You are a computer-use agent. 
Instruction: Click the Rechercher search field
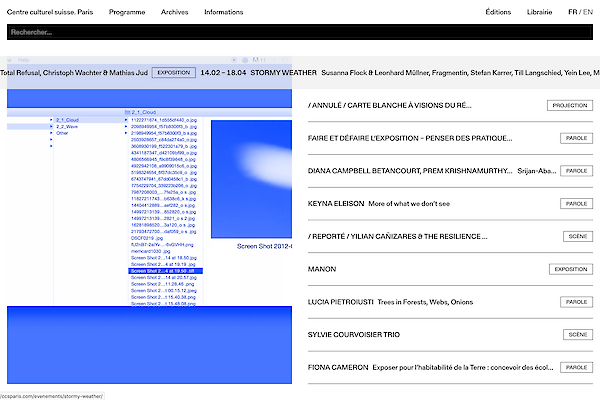click(300, 32)
